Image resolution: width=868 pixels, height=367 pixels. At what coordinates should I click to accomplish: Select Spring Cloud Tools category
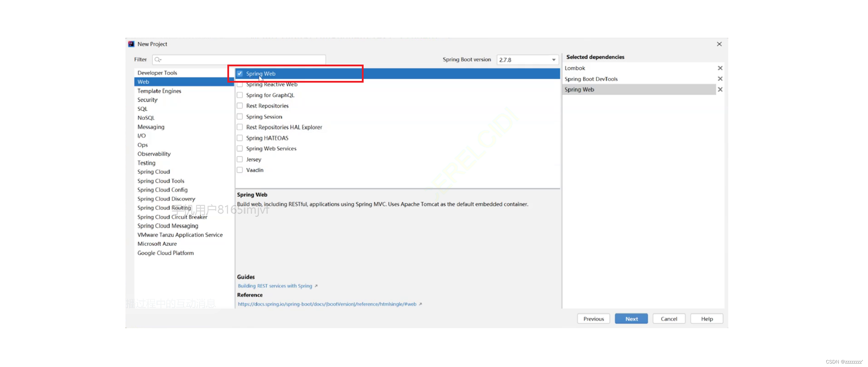(x=184, y=181)
